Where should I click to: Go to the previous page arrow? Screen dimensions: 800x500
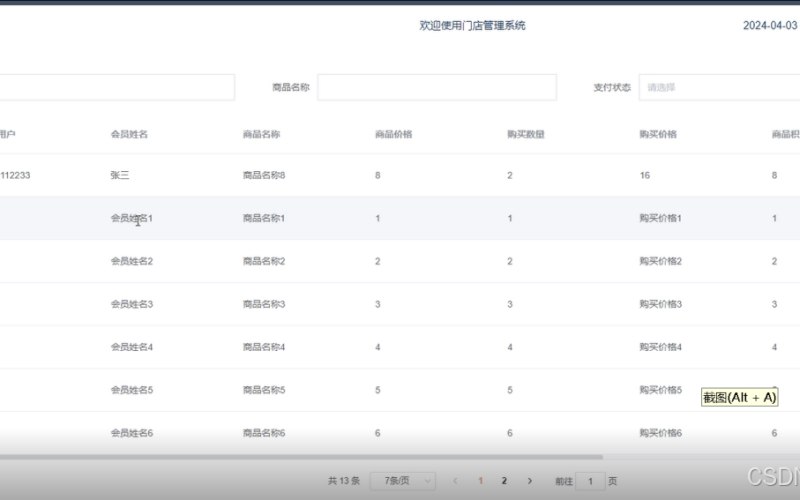point(455,481)
